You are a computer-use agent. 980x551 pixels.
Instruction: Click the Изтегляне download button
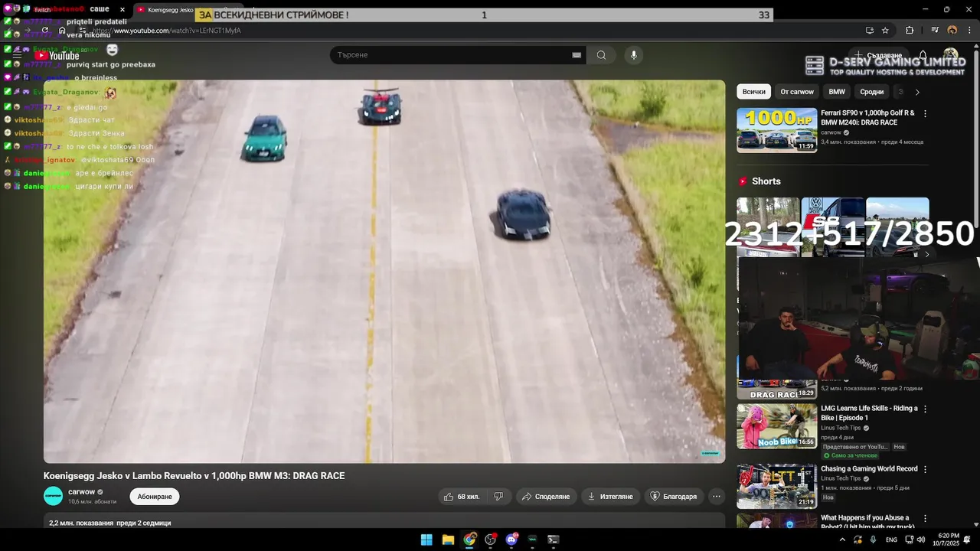coord(610,497)
